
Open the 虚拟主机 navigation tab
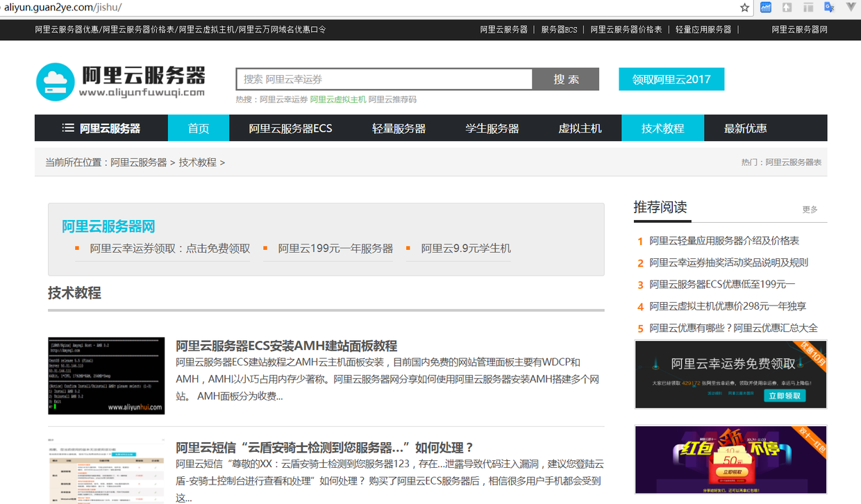click(580, 128)
